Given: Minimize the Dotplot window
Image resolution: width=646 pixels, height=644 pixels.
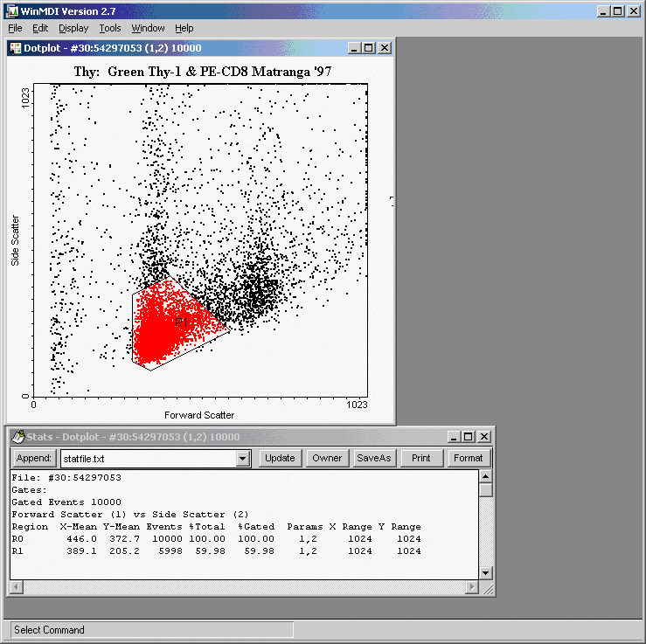Looking at the screenshot, I should point(353,49).
